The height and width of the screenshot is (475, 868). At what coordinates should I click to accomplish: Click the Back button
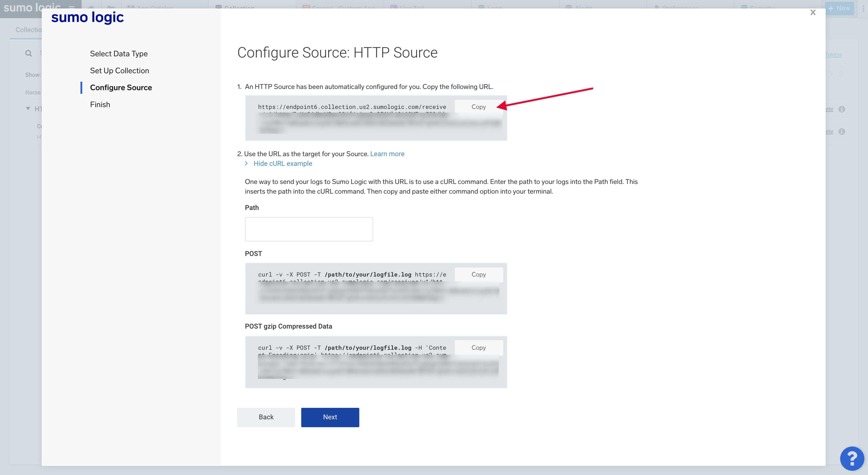coord(266,417)
